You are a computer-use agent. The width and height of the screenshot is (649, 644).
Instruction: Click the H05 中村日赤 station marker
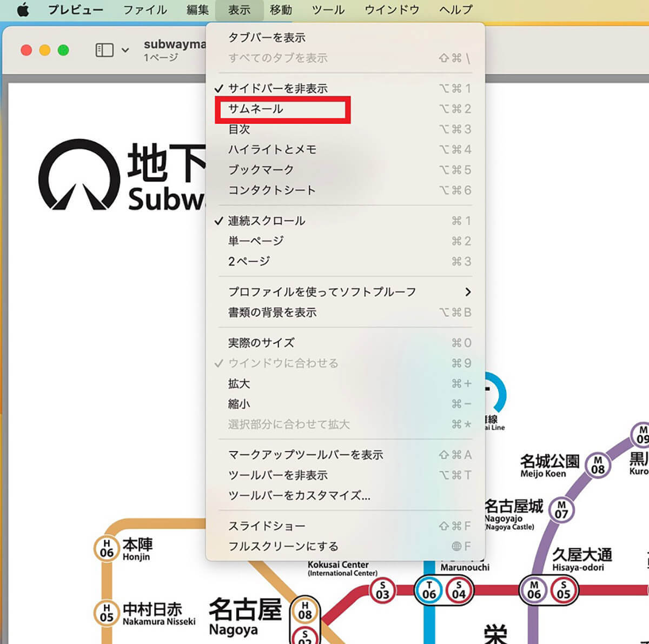coord(107,614)
